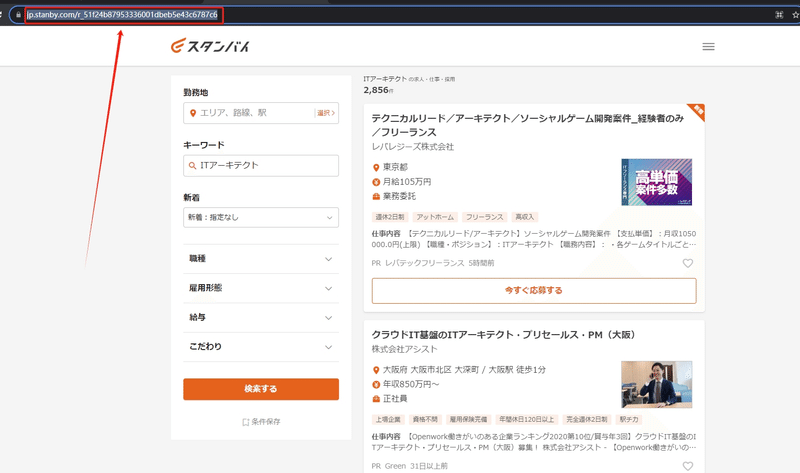Open the 新着：指定なし dropdown

[x=261, y=217]
